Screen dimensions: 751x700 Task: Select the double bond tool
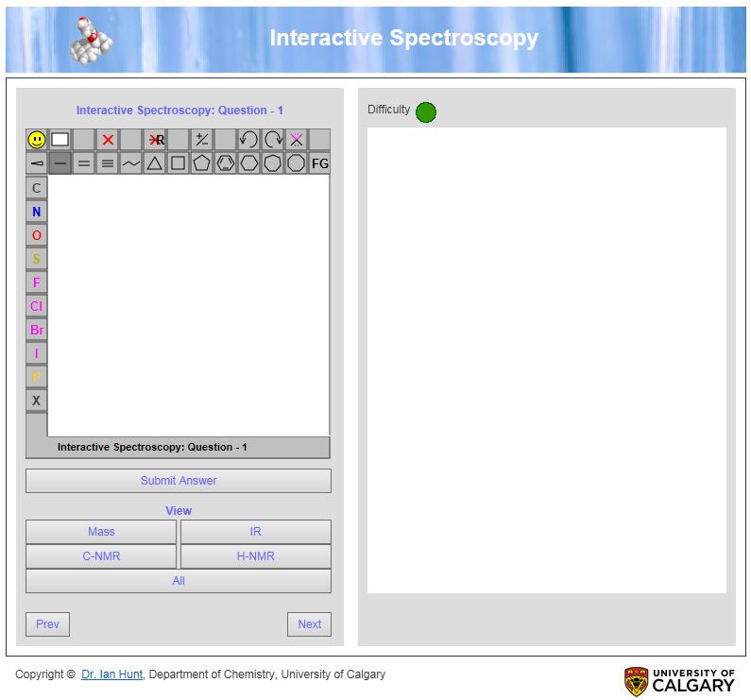[84, 163]
